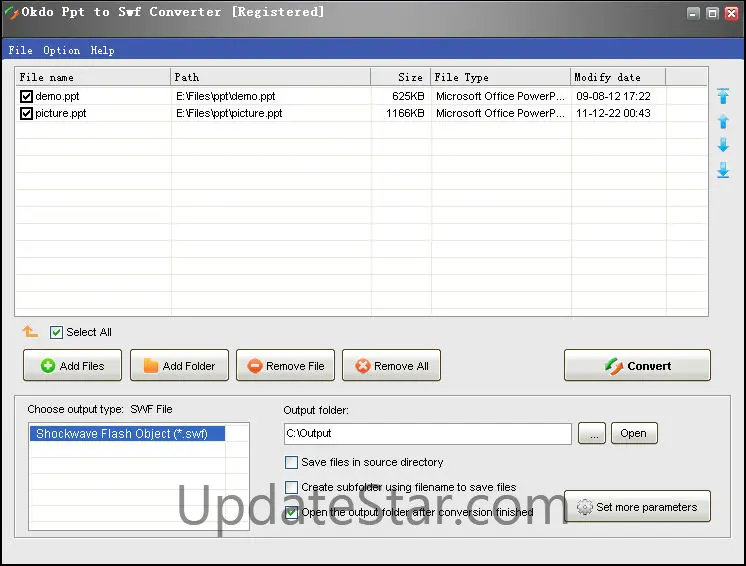The image size is (746, 566).
Task: Click the Okdo app icon in title bar
Action: click(11, 12)
